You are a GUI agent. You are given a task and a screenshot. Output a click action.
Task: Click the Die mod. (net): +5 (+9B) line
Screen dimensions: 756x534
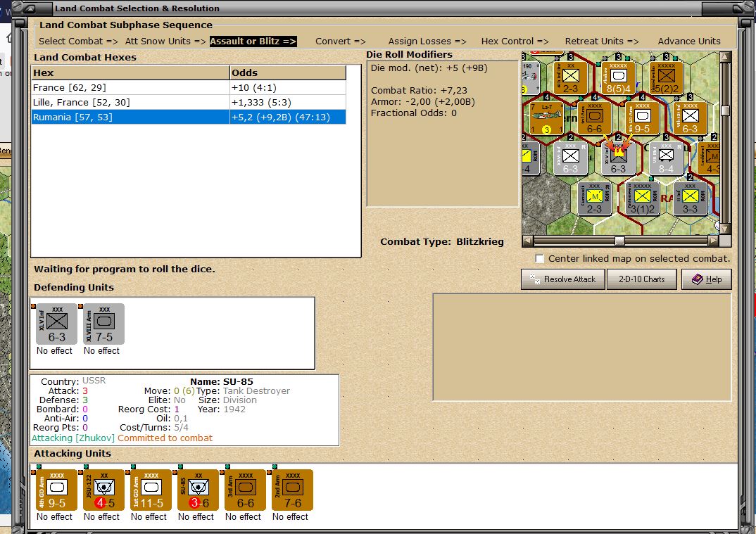[429, 68]
